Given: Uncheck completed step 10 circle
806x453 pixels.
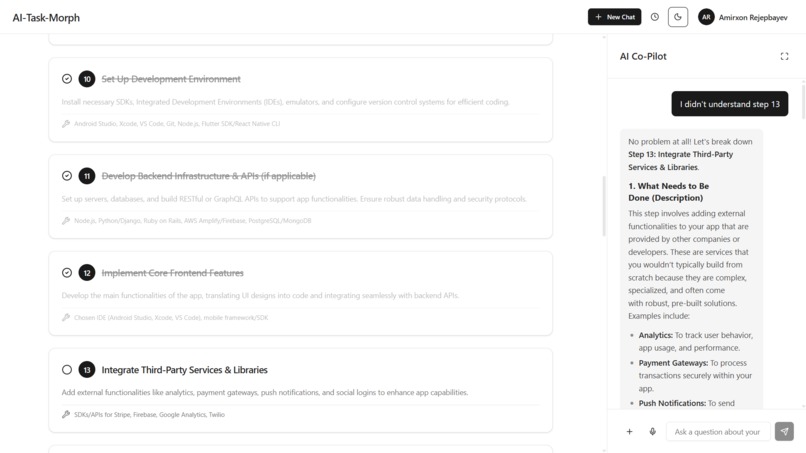Looking at the screenshot, I should pos(67,79).
